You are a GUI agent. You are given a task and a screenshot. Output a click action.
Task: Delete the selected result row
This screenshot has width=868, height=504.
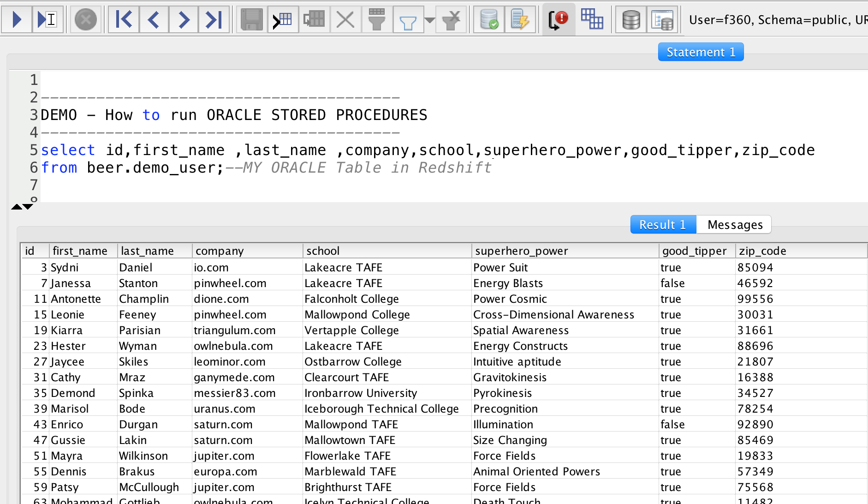pyautogui.click(x=345, y=19)
